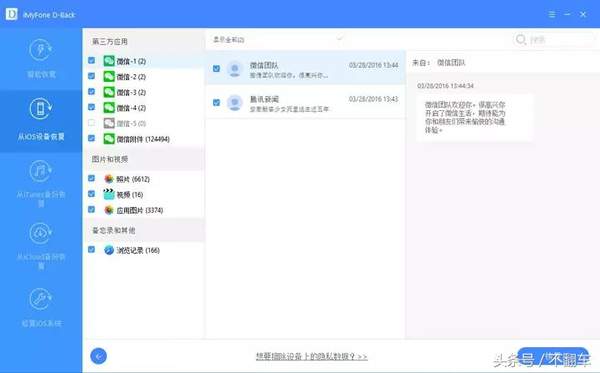600x373 pixels.
Task: Uncheck the 视频 (16) checkbox
Action: pyautogui.click(x=91, y=194)
